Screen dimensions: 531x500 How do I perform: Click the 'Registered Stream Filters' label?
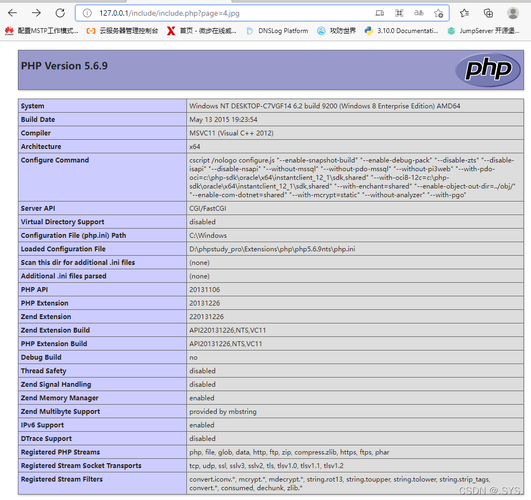62,479
